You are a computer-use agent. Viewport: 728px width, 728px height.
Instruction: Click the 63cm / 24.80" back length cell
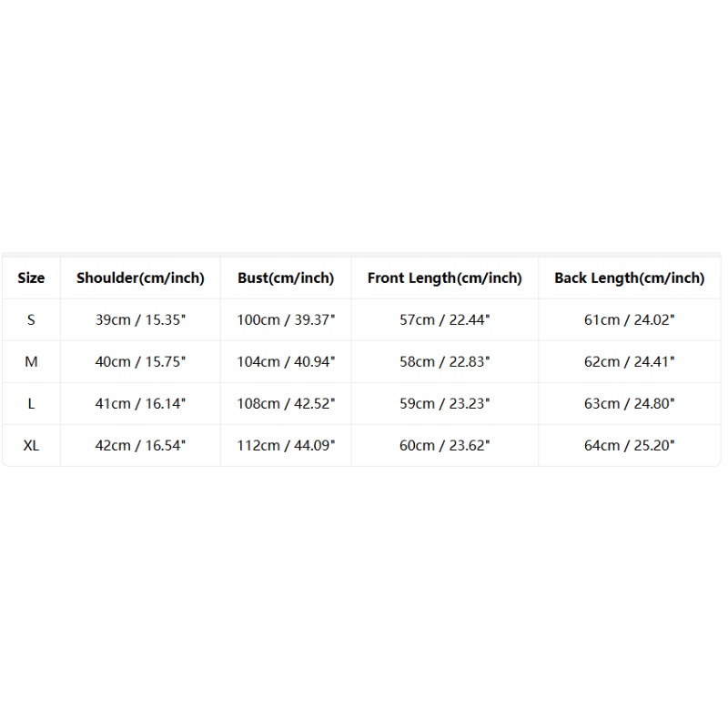630,403
